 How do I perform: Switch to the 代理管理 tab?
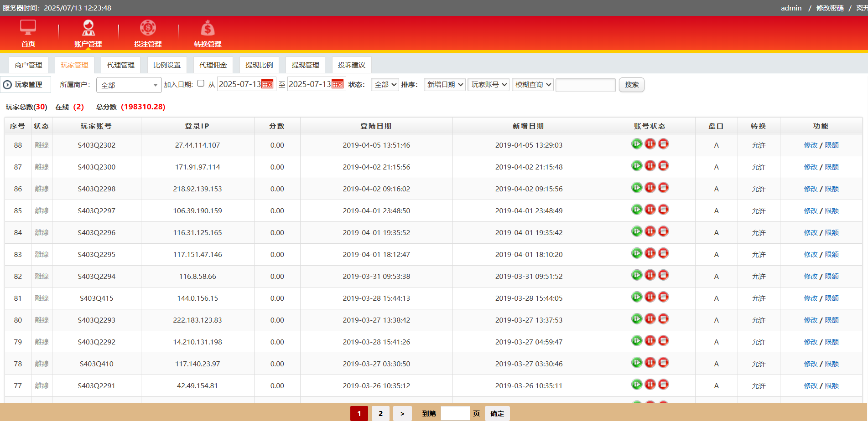[x=120, y=65]
